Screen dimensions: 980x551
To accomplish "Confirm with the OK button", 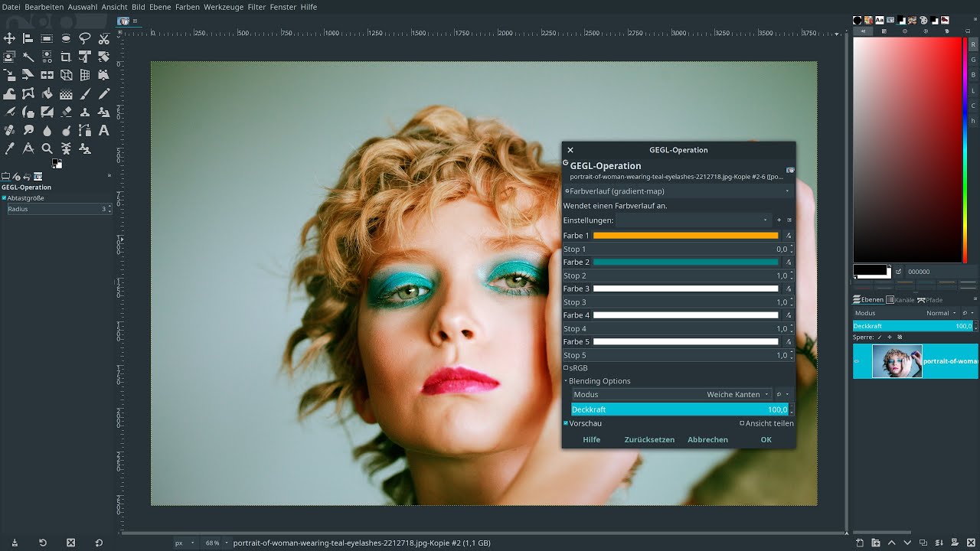I will click(x=766, y=440).
